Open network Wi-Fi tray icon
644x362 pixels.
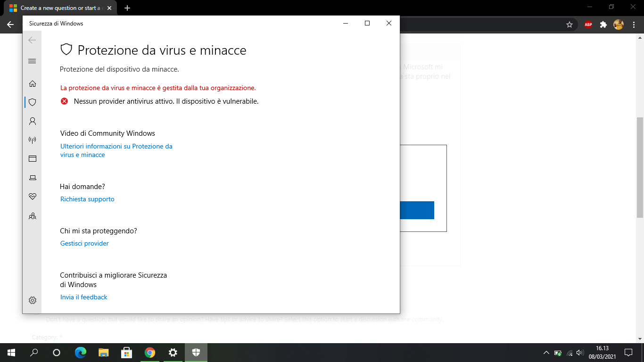pos(570,353)
